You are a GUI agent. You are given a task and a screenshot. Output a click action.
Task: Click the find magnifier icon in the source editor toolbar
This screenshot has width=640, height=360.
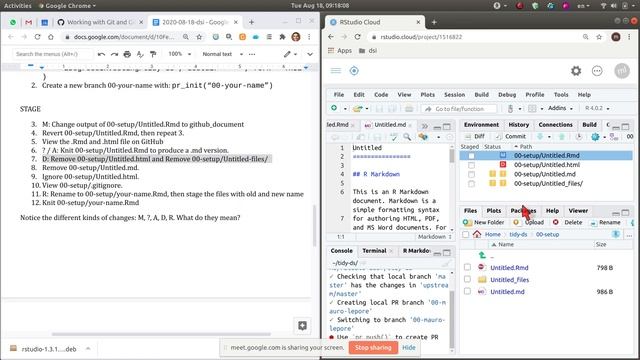[x=407, y=137]
